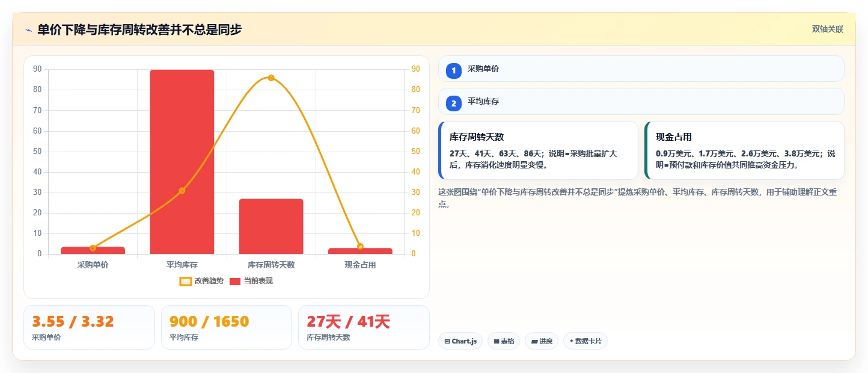Image resolution: width=868 pixels, height=373 pixels.
Task: Click the 900 / 1650 metric card
Action: click(x=227, y=327)
